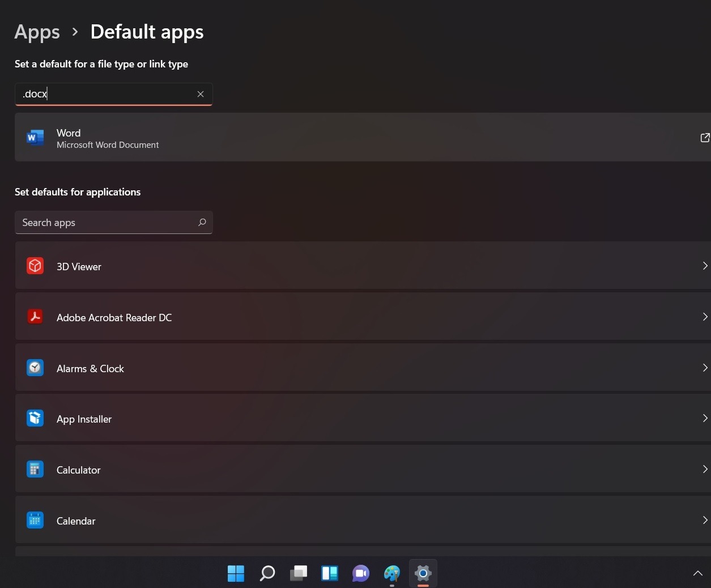Viewport: 711px width, 588px height.
Task: Click the App Installer icon
Action: (35, 418)
